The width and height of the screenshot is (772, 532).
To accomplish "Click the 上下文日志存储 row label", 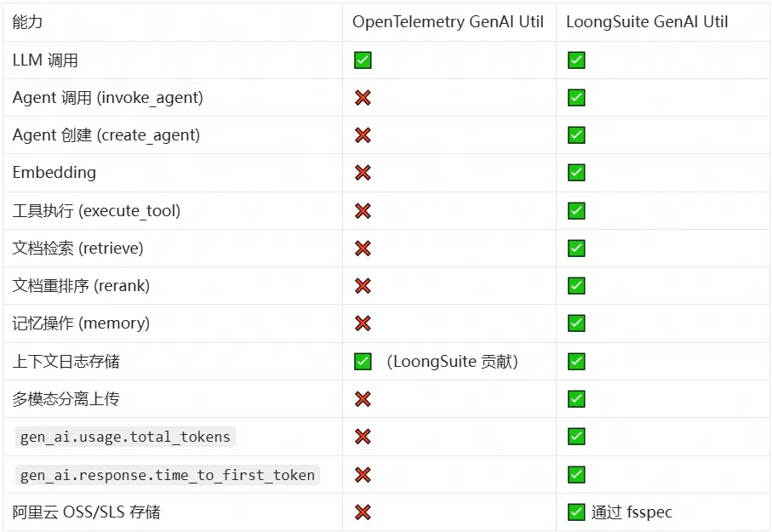I will [66, 362].
